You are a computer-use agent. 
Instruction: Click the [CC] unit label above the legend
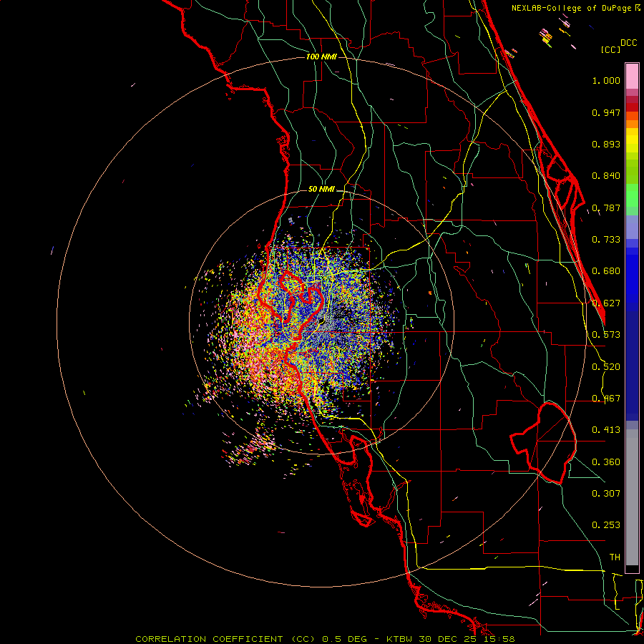[x=611, y=49]
